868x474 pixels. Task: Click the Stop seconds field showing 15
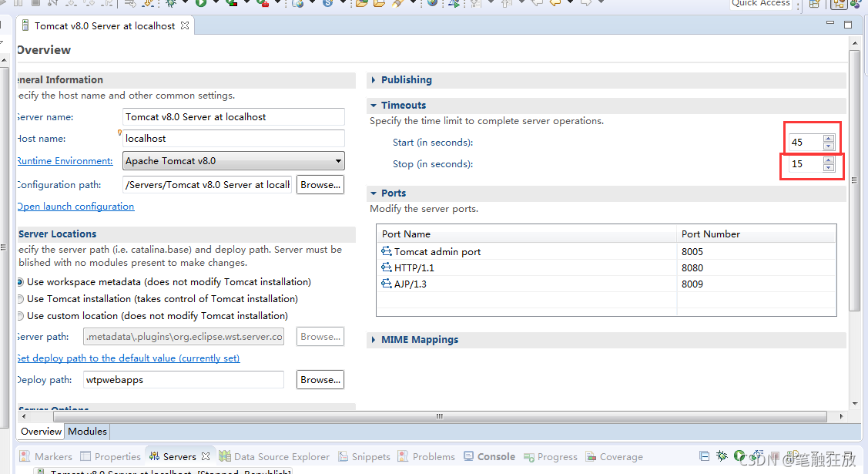click(806, 164)
